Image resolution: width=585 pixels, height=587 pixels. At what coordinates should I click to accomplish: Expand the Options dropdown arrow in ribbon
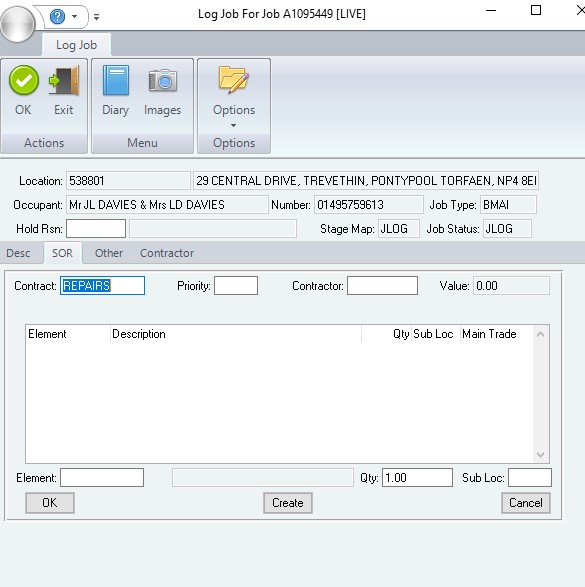click(x=234, y=125)
